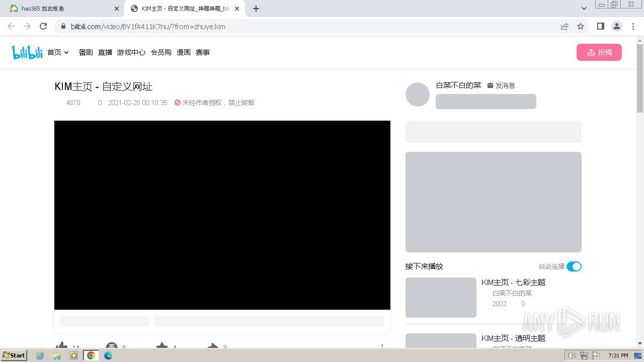The image size is (644, 362).
Task: Go to 游戏中心 in the navigation
Action: [x=131, y=52]
